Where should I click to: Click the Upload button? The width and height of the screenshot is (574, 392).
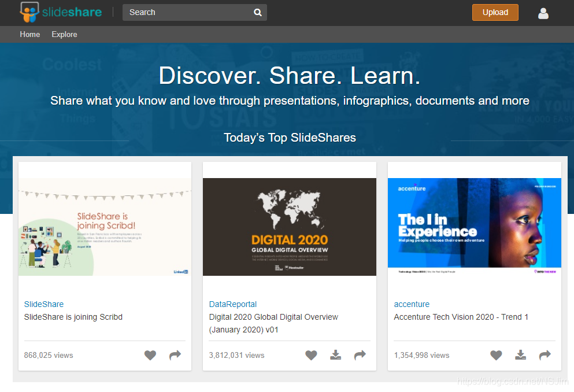(495, 13)
